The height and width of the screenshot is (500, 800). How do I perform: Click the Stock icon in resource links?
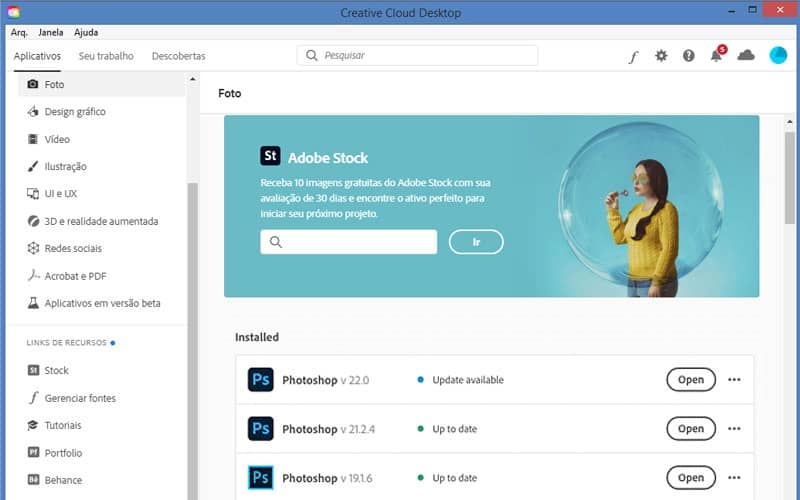click(x=33, y=370)
